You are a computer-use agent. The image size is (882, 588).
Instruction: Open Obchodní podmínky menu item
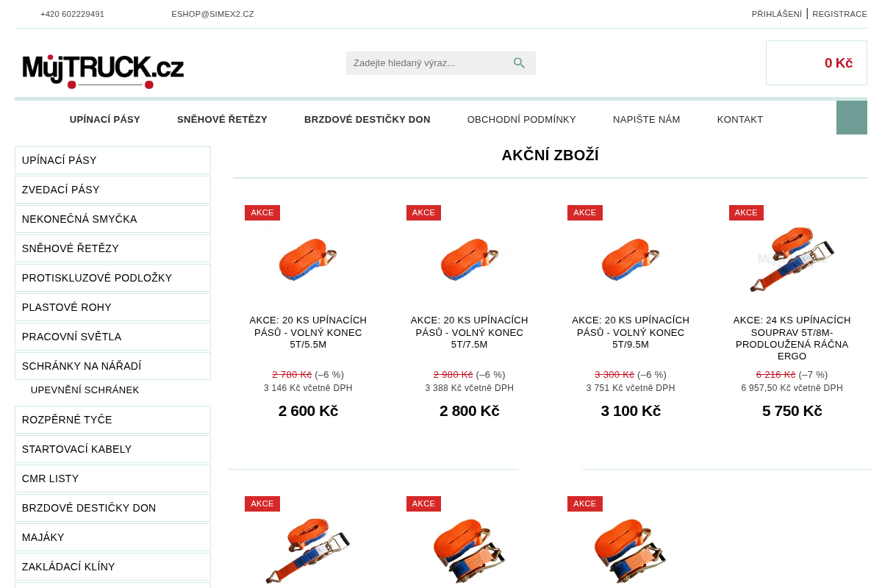pyautogui.click(x=522, y=119)
